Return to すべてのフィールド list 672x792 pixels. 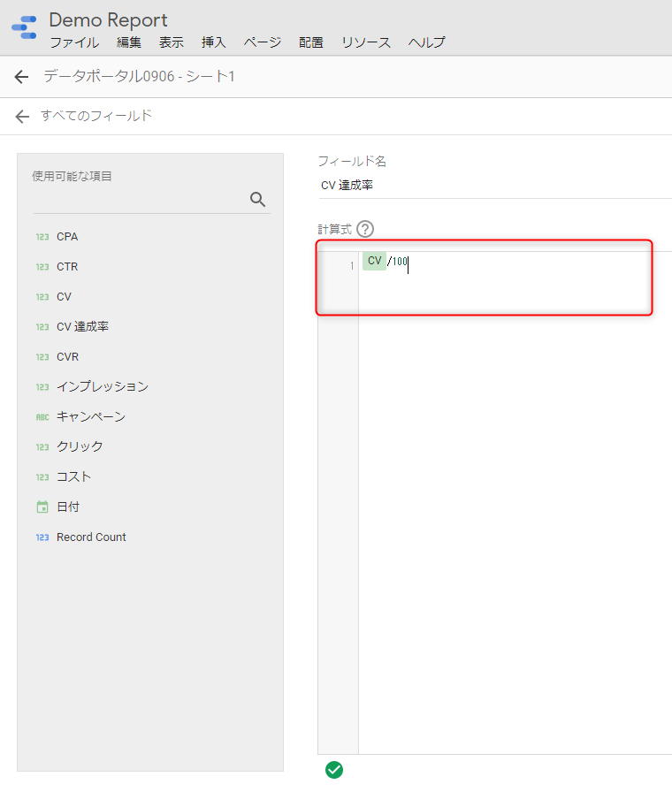pyautogui.click(x=96, y=116)
